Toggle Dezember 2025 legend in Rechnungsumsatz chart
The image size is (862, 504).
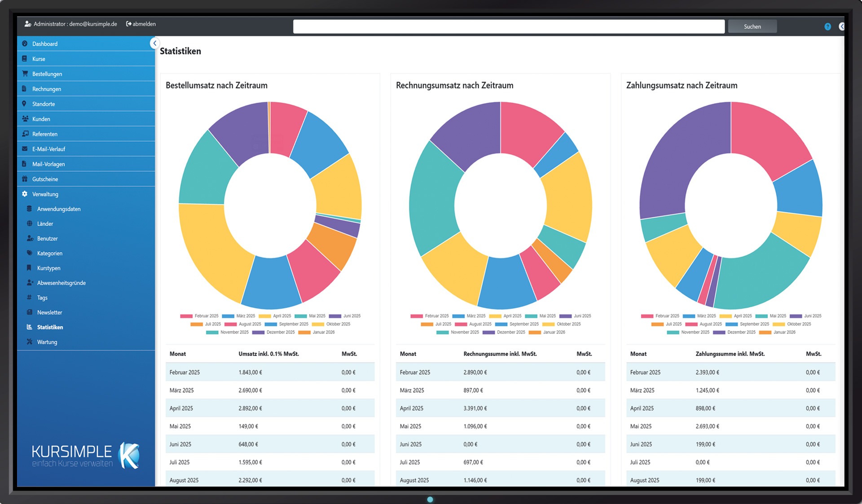pos(510,333)
